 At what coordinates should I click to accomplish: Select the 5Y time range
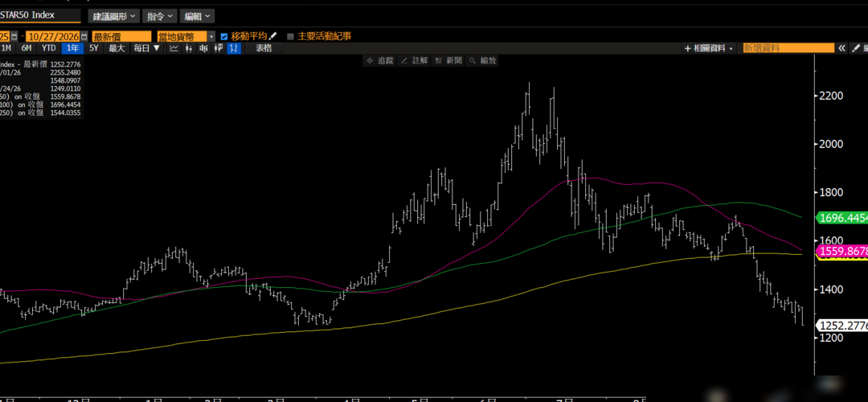coord(94,48)
